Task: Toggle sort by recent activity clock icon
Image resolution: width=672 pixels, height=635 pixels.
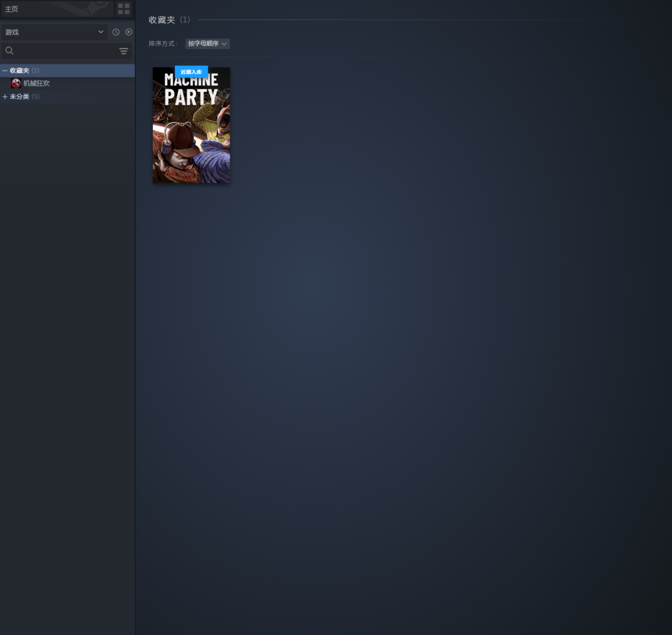Action: pos(116,32)
